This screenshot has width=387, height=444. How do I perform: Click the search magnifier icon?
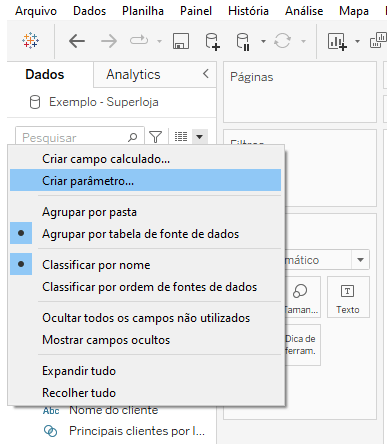132,137
